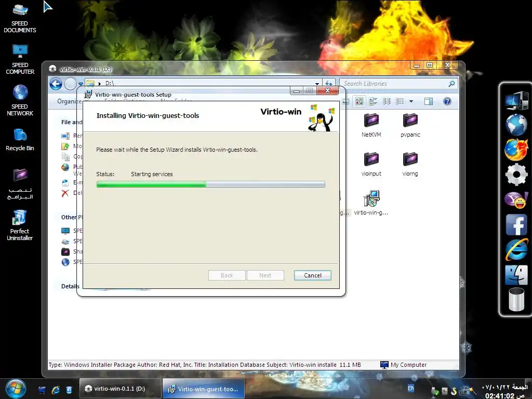This screenshot has height=399, width=532.
Task: Open the Windows Start menu
Action: 15,389
